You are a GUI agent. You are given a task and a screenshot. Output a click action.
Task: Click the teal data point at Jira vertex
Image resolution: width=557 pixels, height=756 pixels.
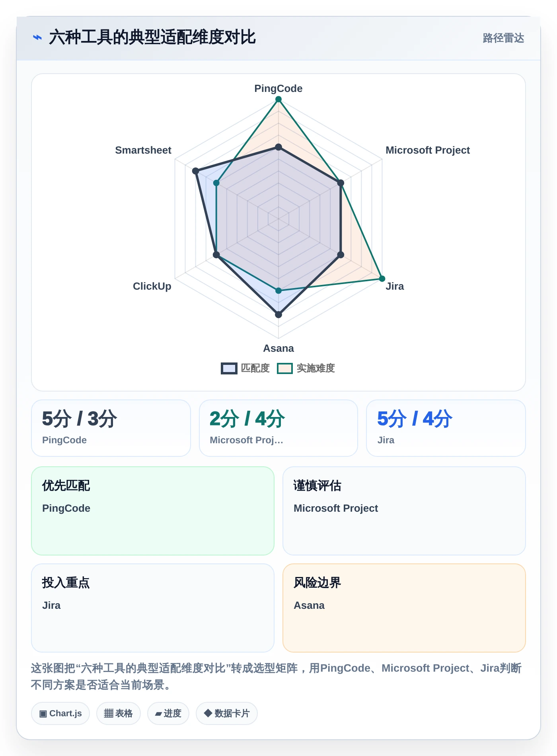coord(382,279)
